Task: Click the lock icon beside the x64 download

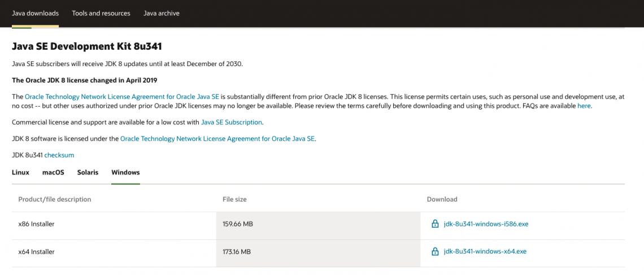Action: (435, 251)
